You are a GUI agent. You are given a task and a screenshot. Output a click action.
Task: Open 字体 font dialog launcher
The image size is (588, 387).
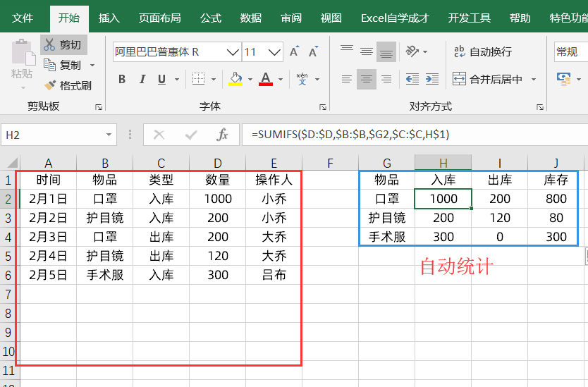pos(322,107)
